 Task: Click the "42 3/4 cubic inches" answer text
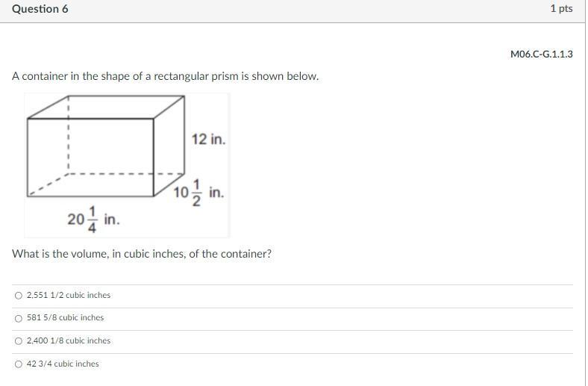(63, 364)
